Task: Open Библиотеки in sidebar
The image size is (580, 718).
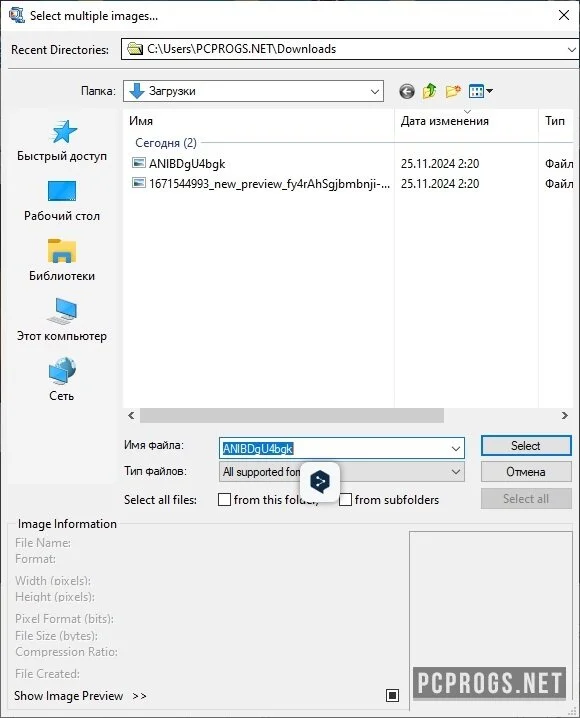Action: click(x=62, y=261)
